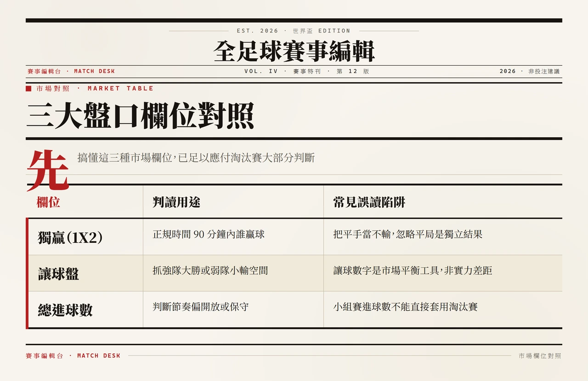Click the intro sentence starting 搞懂這三種市場欄位
The width and height of the screenshot is (588, 381).
pos(196,158)
